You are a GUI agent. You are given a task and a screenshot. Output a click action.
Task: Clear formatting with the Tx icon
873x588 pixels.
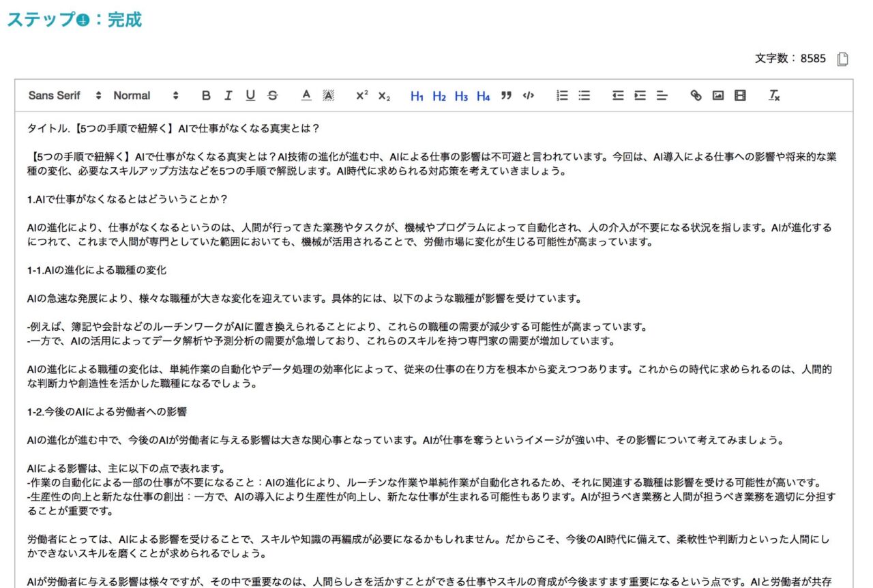coord(773,95)
